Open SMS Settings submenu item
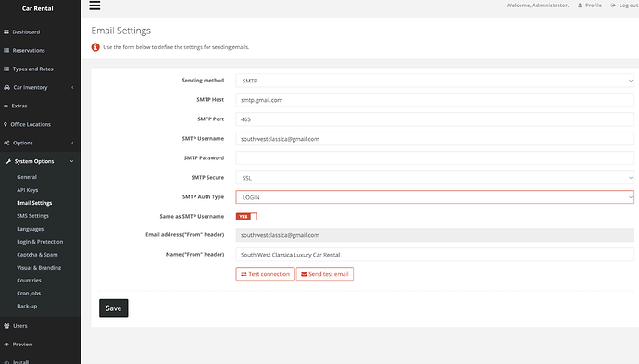 pos(32,216)
